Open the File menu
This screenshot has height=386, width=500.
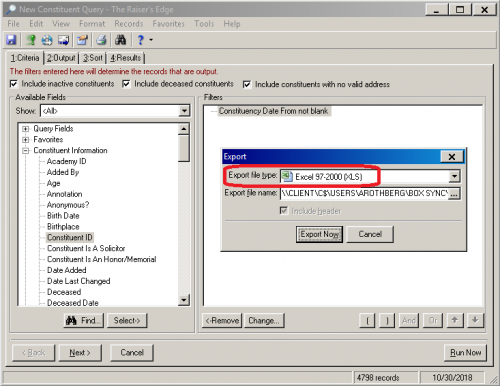pyautogui.click(x=13, y=24)
